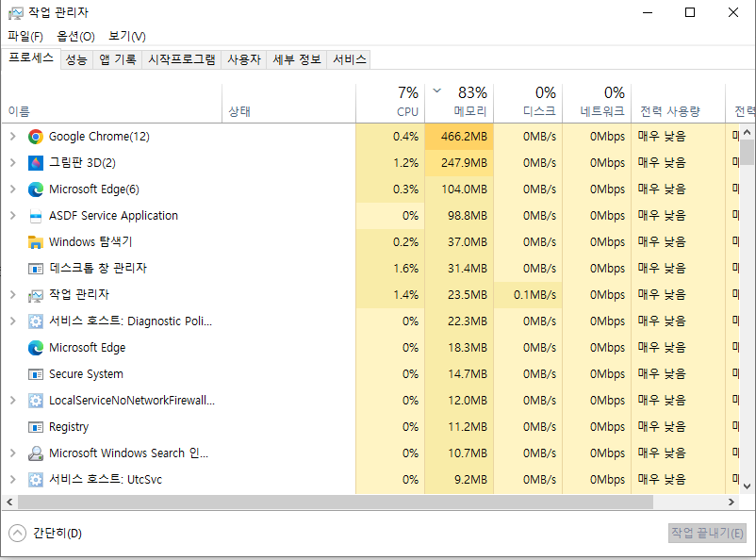Click the Registry process icon
The image size is (756, 560).
(x=36, y=427)
